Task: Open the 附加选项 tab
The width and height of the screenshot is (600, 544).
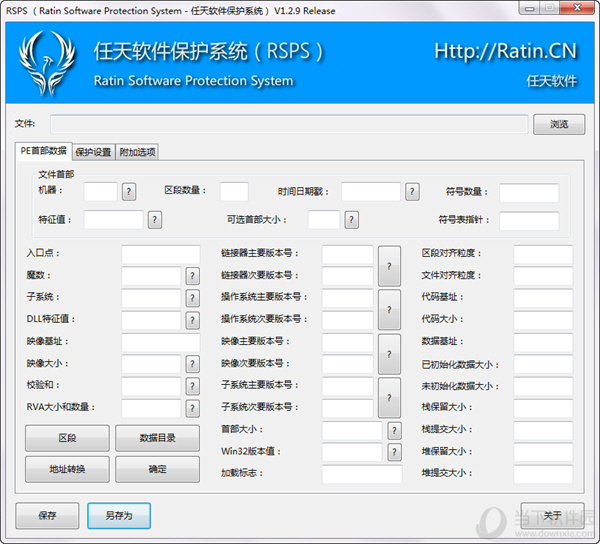Action: (x=137, y=152)
